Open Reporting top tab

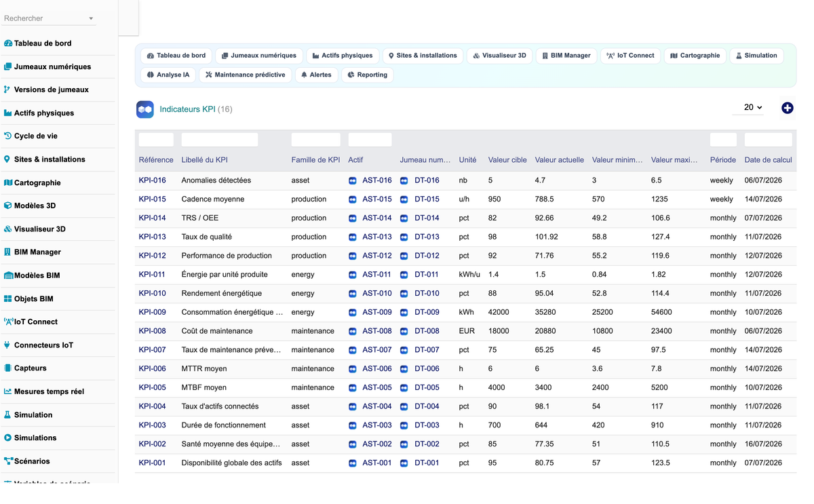367,75
